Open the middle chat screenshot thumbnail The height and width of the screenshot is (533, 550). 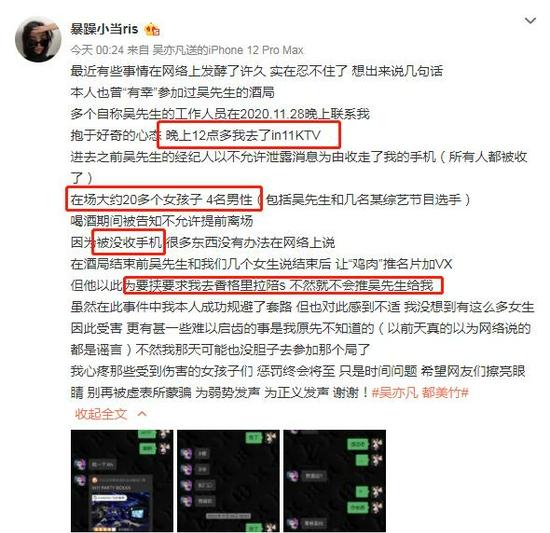pos(228,481)
